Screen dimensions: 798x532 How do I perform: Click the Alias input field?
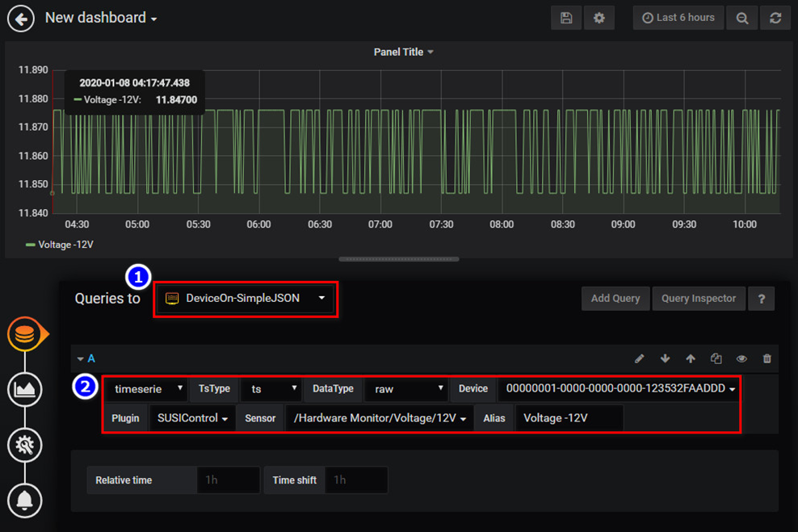click(x=569, y=418)
